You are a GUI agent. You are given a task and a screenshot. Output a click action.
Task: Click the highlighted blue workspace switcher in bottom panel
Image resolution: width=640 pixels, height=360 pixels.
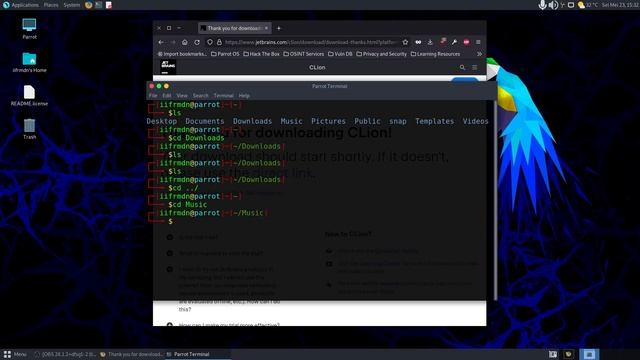[x=589, y=354]
